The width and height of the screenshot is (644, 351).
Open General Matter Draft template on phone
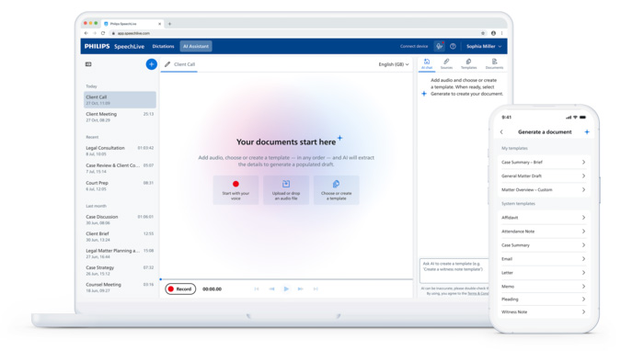point(544,175)
